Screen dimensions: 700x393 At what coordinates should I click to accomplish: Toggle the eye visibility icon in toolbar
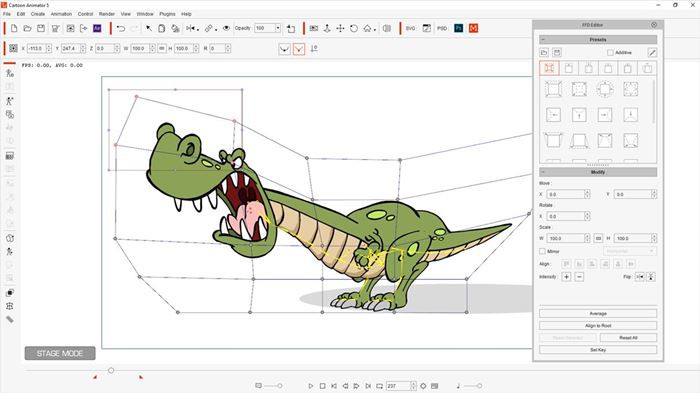pyautogui.click(x=226, y=29)
